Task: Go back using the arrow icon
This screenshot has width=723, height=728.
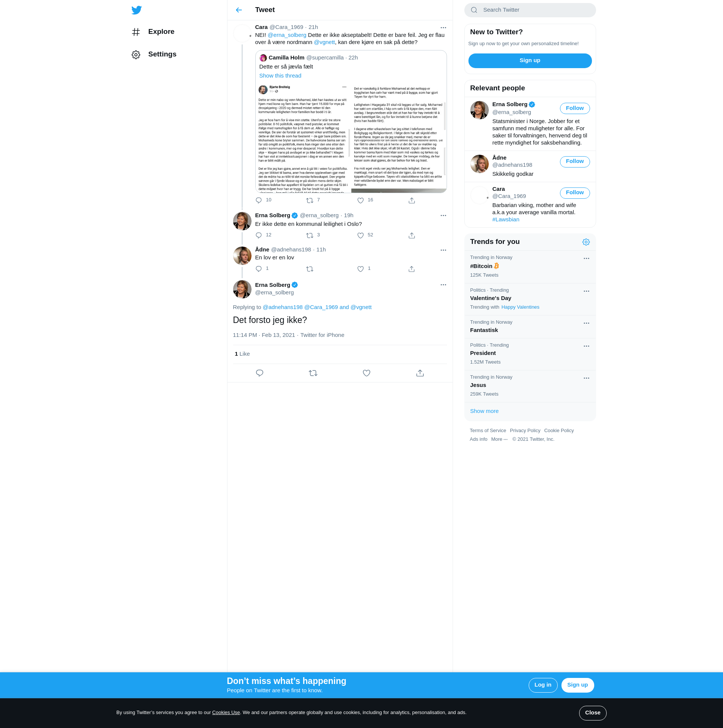Action: click(x=239, y=10)
